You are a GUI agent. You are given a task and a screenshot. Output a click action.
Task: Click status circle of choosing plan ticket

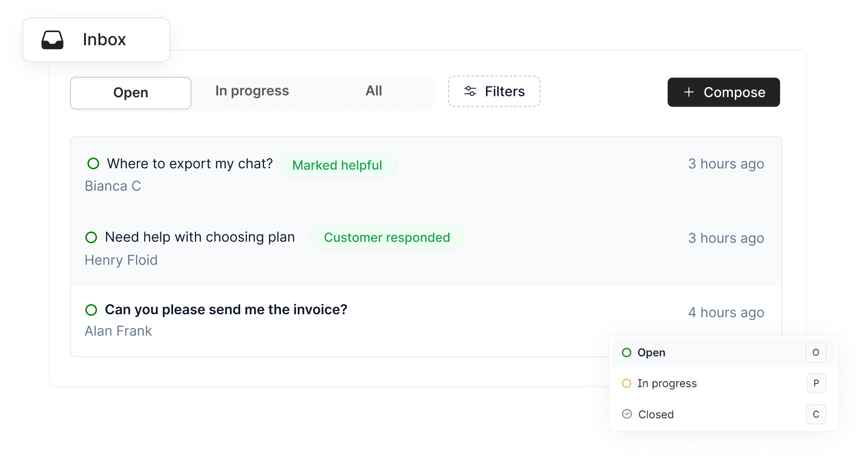(x=91, y=237)
